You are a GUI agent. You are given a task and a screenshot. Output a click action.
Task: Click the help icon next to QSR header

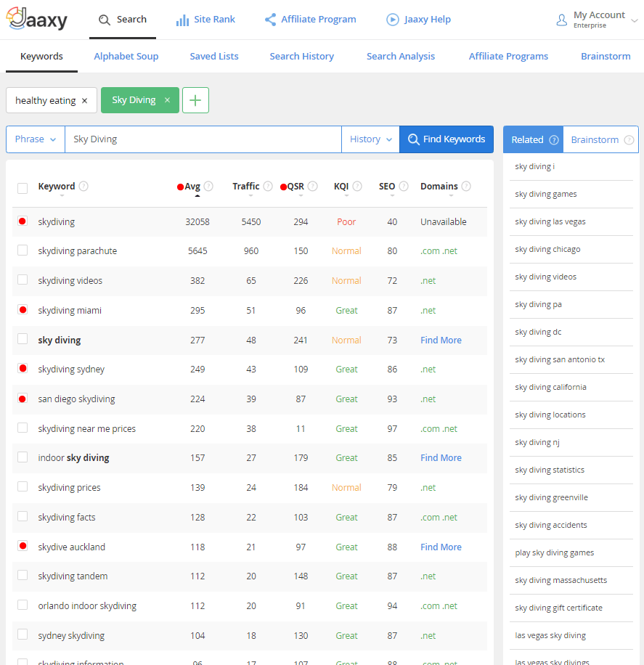[x=313, y=186]
